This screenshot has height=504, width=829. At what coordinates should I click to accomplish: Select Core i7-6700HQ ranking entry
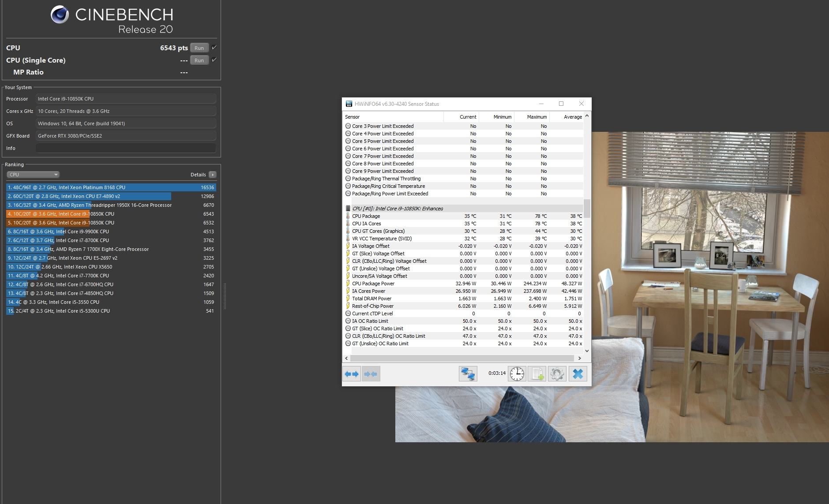[111, 284]
